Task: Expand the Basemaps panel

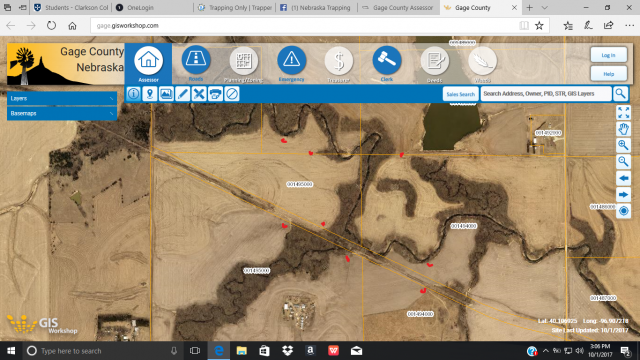Action: coord(62,113)
